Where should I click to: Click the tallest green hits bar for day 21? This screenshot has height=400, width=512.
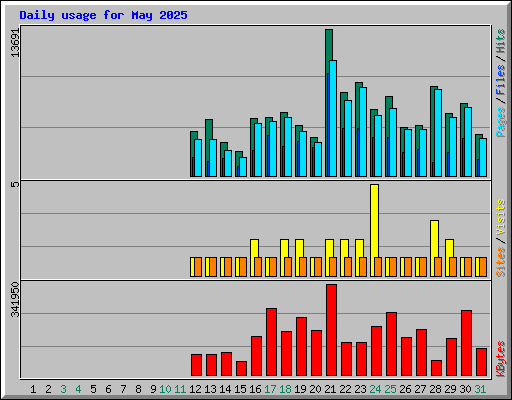pos(329,45)
